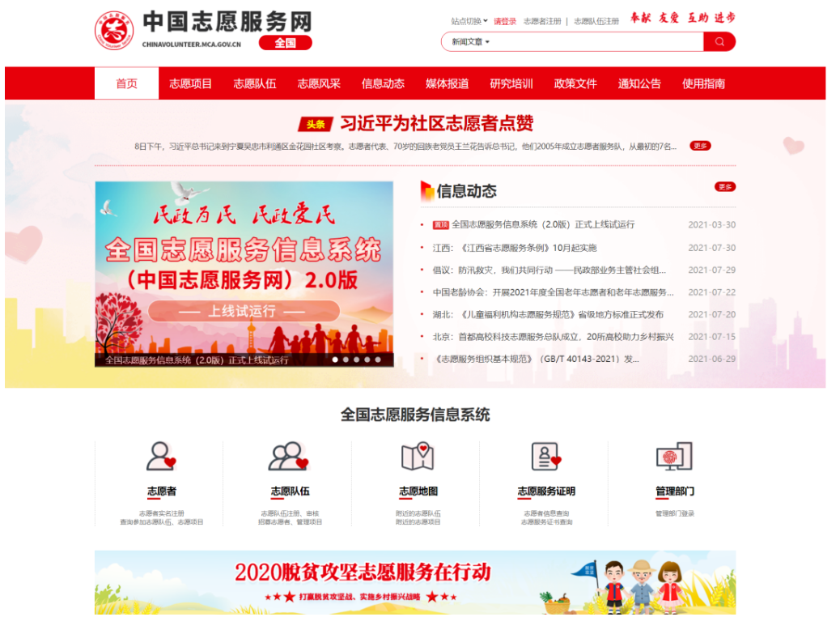Open the 新闻文章 search type dropdown
The height and width of the screenshot is (617, 840).
[x=470, y=42]
